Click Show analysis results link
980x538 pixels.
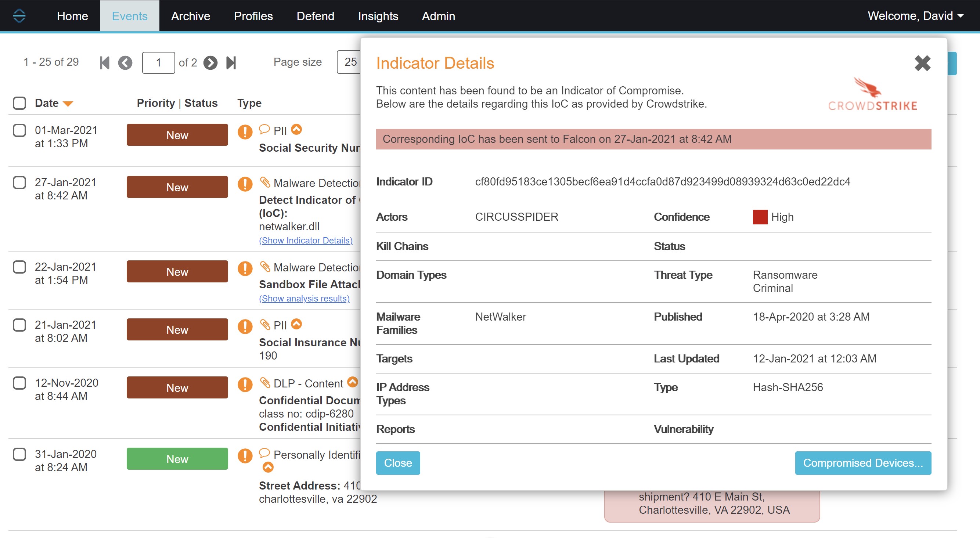(304, 297)
